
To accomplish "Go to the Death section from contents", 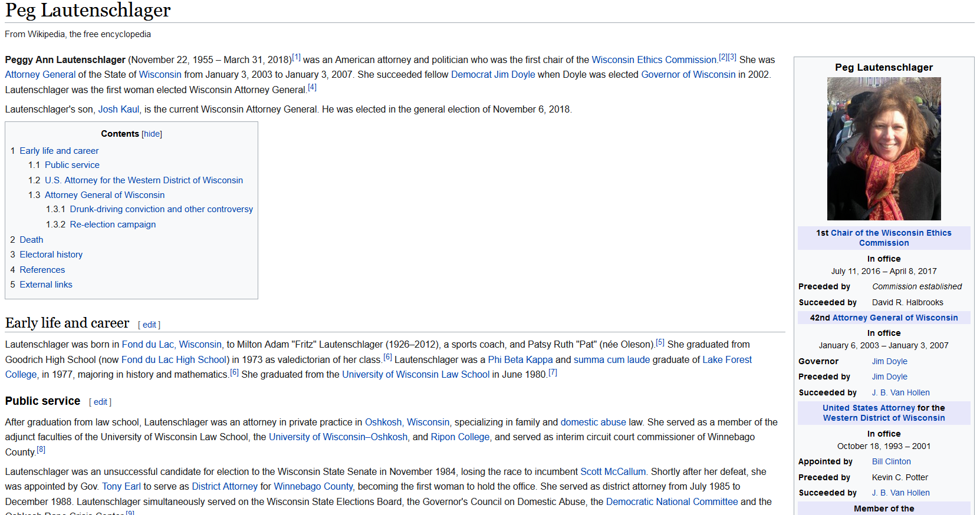I will tap(31, 240).
